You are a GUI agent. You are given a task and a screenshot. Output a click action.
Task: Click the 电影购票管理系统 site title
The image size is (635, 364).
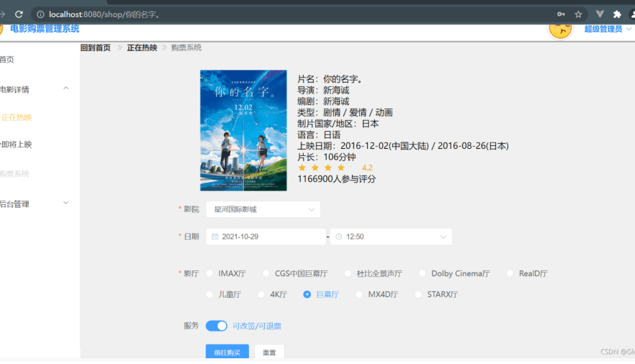pos(44,29)
